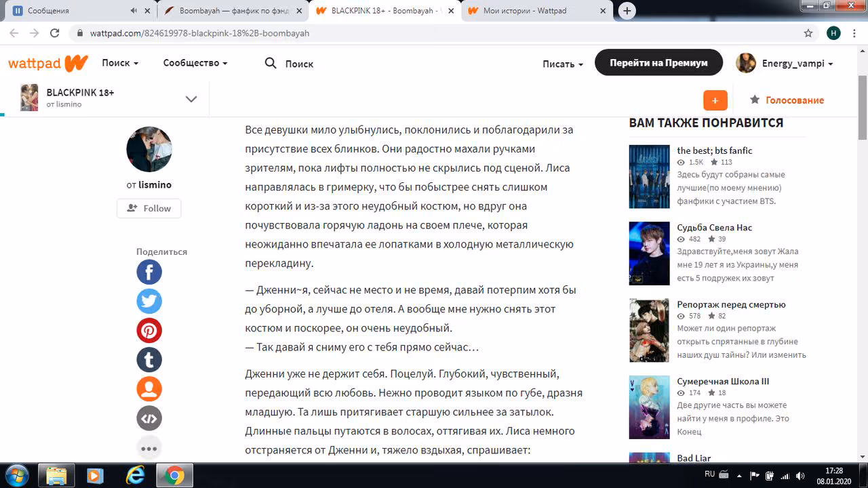This screenshot has height=488, width=868.
Task: Open Energy_vampi account dropdown
Action: [x=797, y=63]
